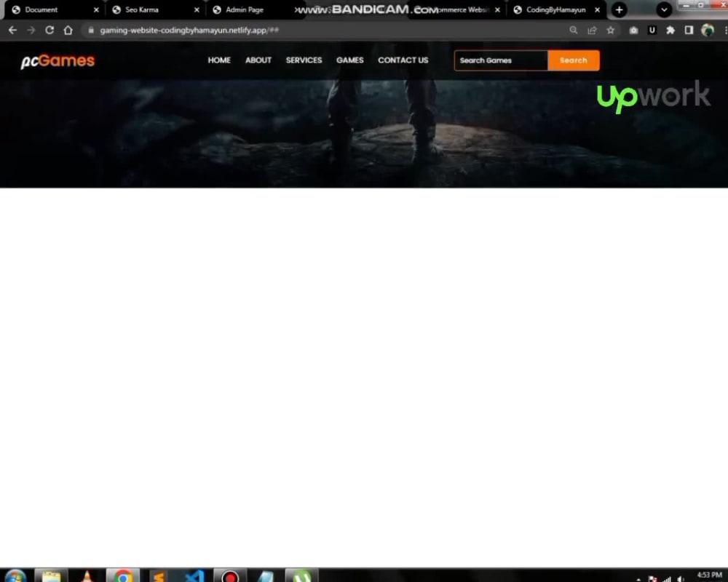Open a new browser tab
The width and height of the screenshot is (728, 582).
point(619,9)
